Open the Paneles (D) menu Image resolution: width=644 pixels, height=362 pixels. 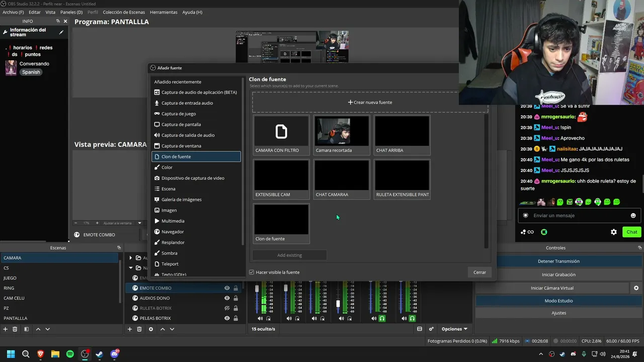tap(71, 12)
